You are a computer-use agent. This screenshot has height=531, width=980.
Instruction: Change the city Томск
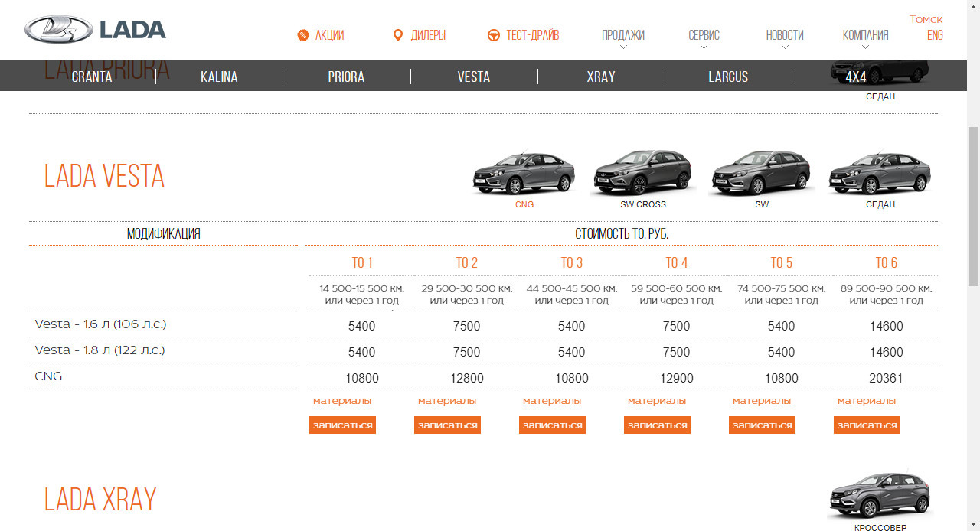pyautogui.click(x=926, y=19)
